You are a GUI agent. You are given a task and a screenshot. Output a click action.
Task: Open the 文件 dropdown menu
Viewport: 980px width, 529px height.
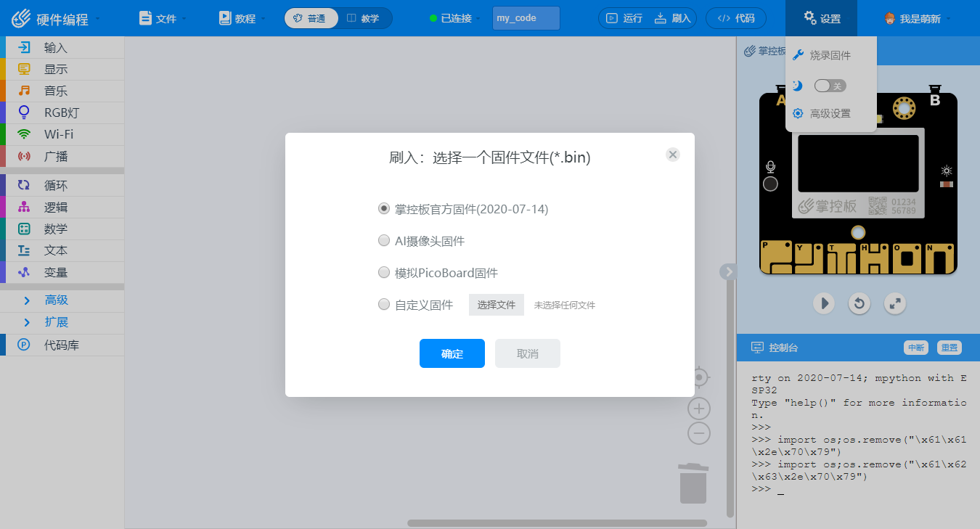(163, 18)
